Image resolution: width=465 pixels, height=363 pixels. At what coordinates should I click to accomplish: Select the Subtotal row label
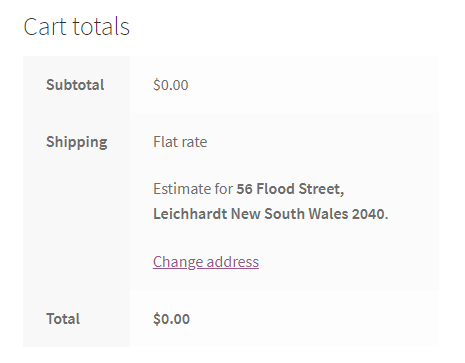pos(75,85)
